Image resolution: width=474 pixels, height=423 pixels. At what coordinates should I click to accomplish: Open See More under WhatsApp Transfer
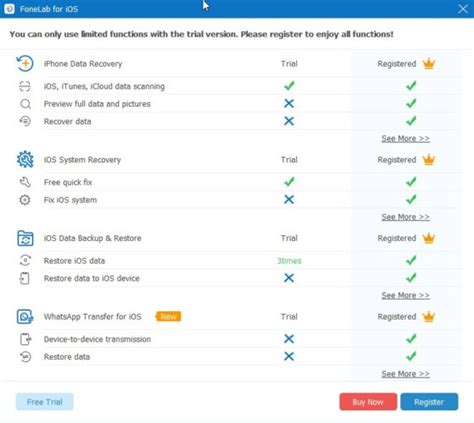pyautogui.click(x=405, y=374)
